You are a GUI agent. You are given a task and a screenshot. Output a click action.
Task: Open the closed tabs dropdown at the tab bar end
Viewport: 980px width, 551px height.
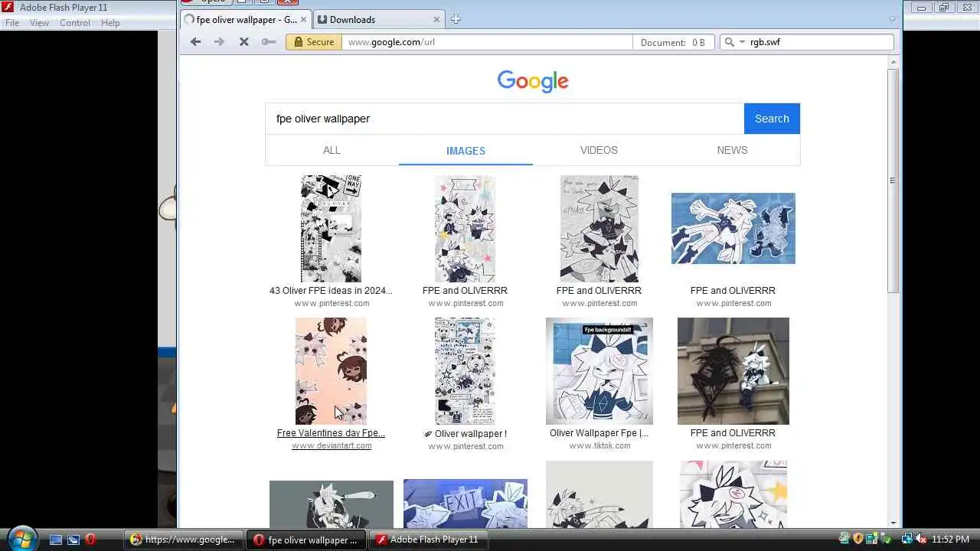point(892,19)
